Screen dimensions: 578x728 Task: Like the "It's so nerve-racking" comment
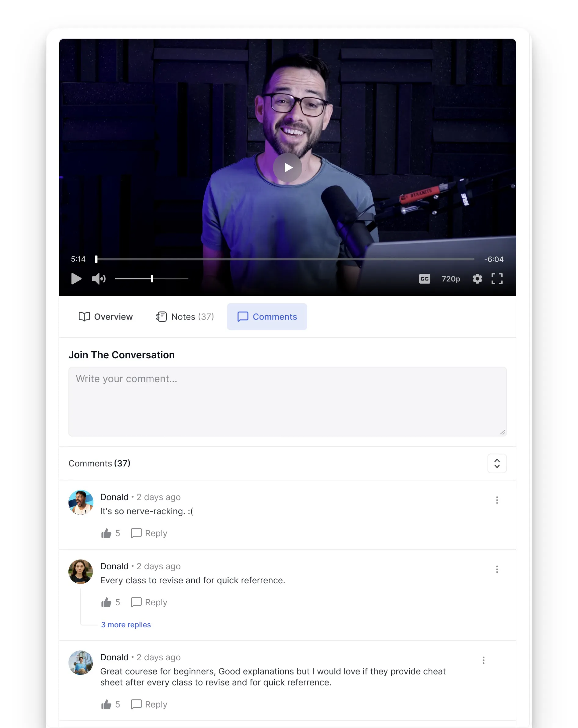tap(106, 533)
